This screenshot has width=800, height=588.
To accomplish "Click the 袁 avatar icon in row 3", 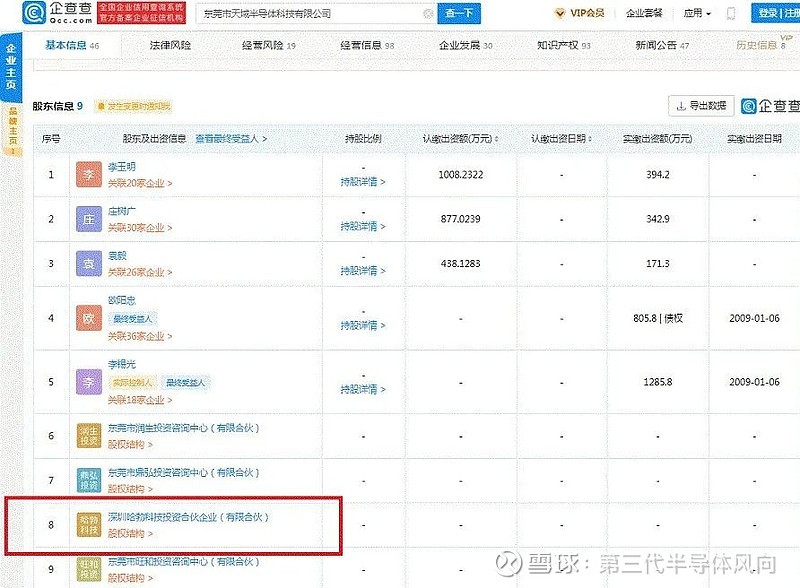I will coord(89,263).
